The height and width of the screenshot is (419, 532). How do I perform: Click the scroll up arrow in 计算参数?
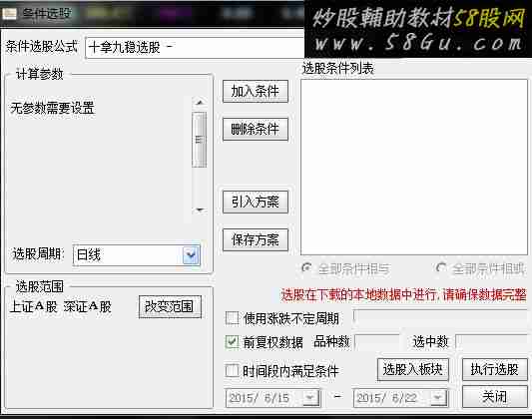tap(200, 103)
